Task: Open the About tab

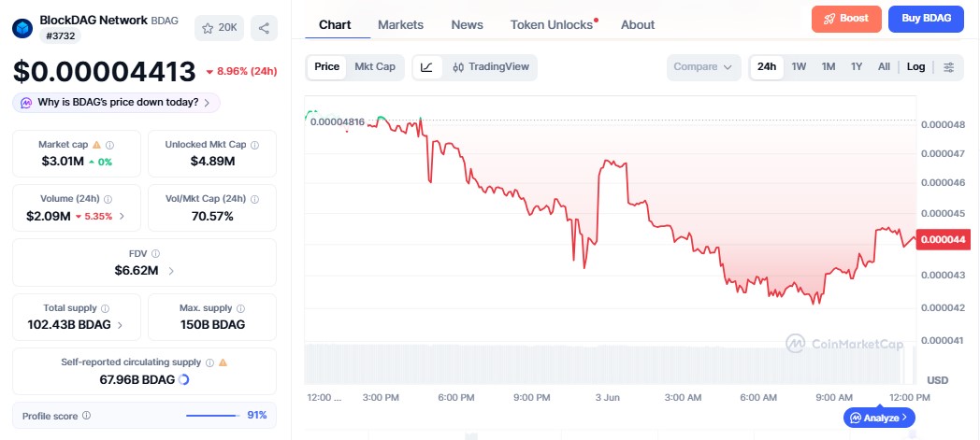Action: [638, 25]
